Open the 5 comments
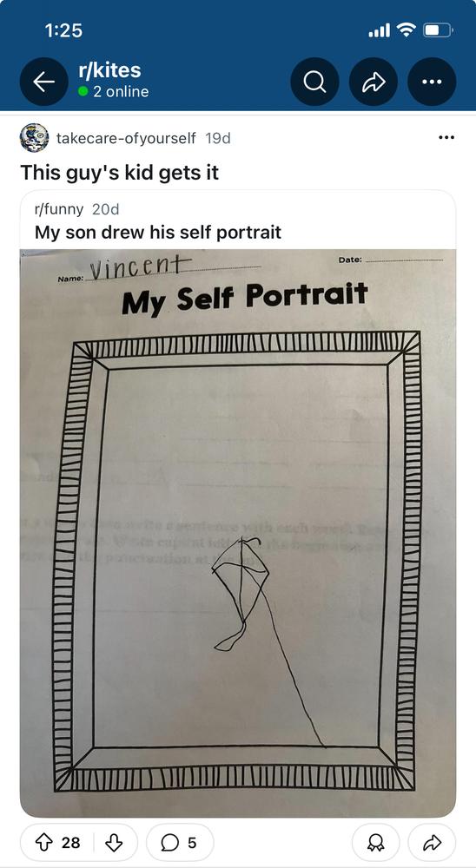Screen dimensions: 476x868 [180, 843]
